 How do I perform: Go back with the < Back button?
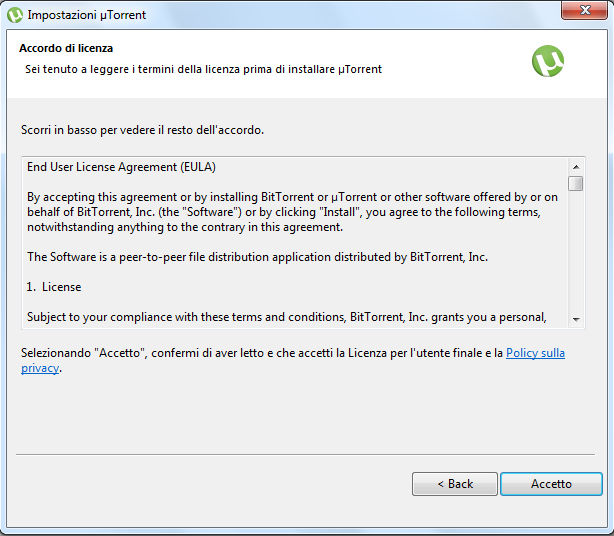pos(455,484)
